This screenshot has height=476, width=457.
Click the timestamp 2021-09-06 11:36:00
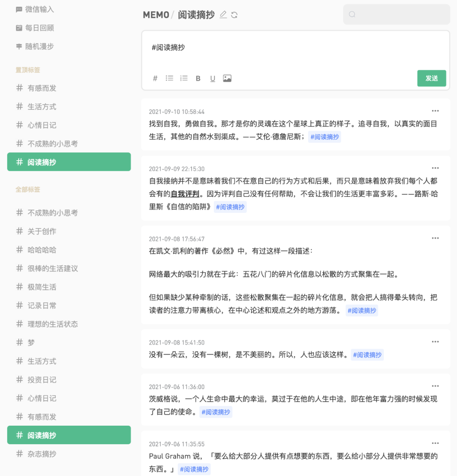coord(176,387)
